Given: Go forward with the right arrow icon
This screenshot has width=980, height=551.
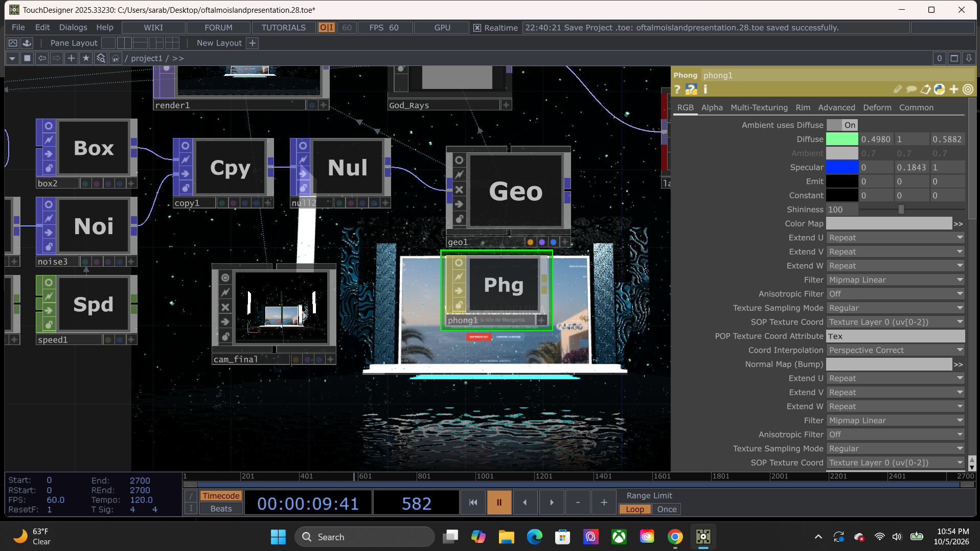Looking at the screenshot, I should [57, 58].
